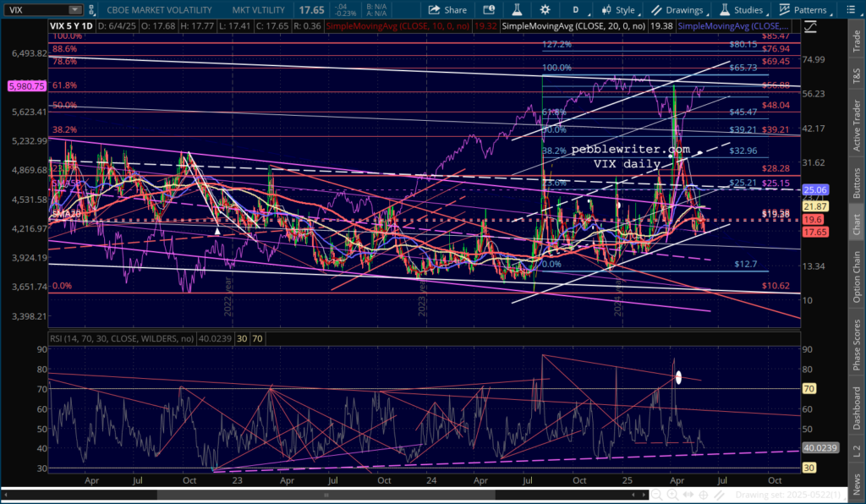Click the Share button in the toolbar
Viewport: 866px width, 504px height.
[x=447, y=10]
